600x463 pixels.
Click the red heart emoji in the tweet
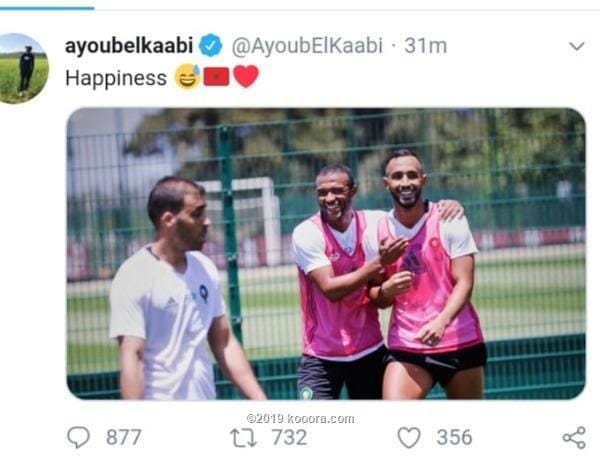tap(246, 77)
